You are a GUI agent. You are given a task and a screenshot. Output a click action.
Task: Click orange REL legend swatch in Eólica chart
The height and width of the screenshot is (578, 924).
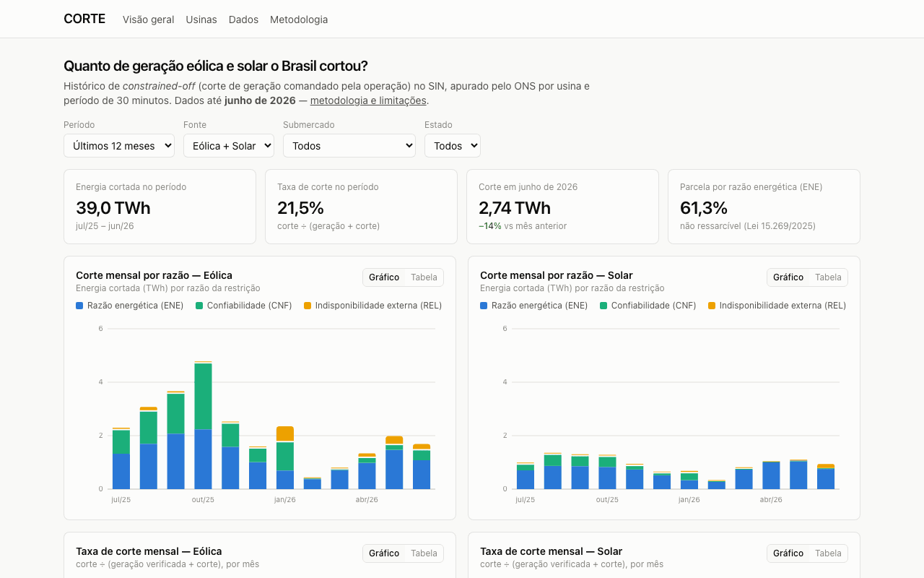pos(308,306)
